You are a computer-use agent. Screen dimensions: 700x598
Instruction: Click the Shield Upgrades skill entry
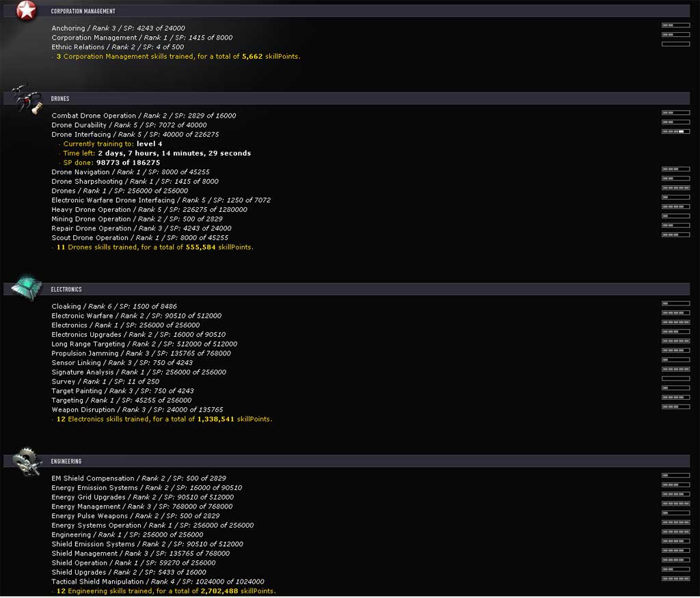tap(129, 572)
